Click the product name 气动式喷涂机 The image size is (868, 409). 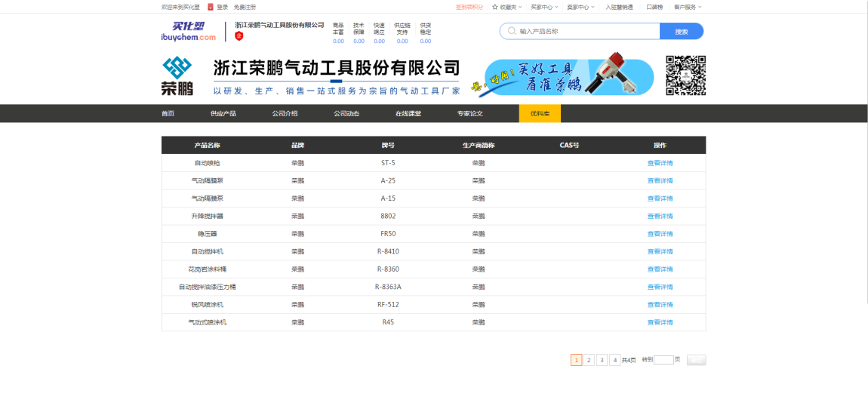tap(208, 322)
